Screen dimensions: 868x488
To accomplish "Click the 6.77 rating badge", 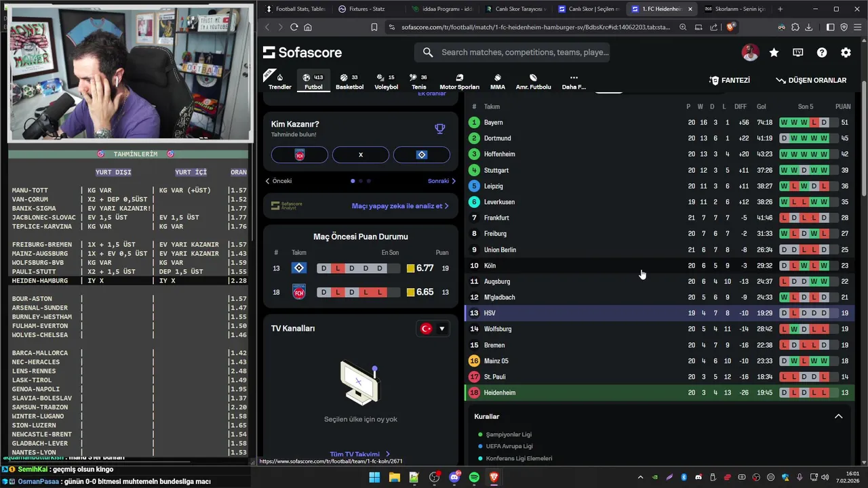I will (420, 268).
